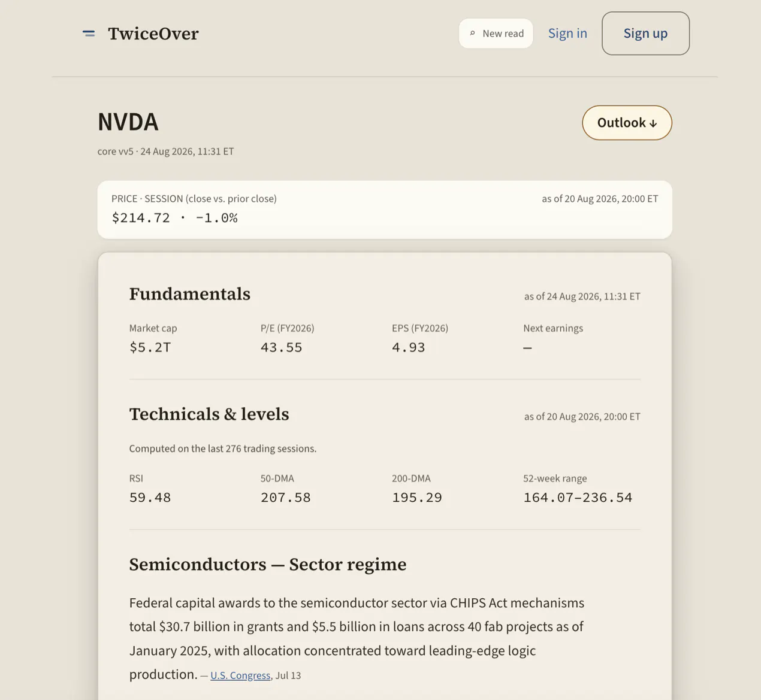Screen dimensions: 761x700
Task: Click price timestamp 'as of 20 Aug 2026, 20:00 ET' in price card
Action: tap(600, 199)
